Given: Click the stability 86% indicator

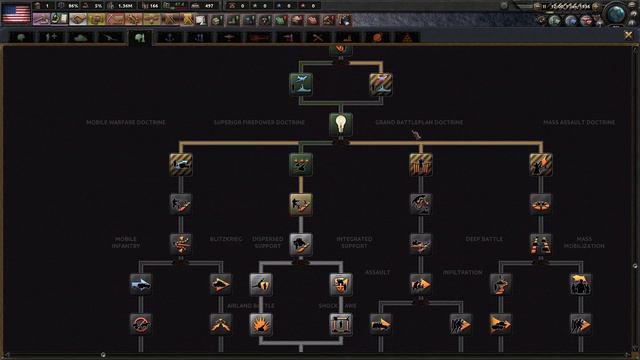Looking at the screenshot, I should point(68,6).
